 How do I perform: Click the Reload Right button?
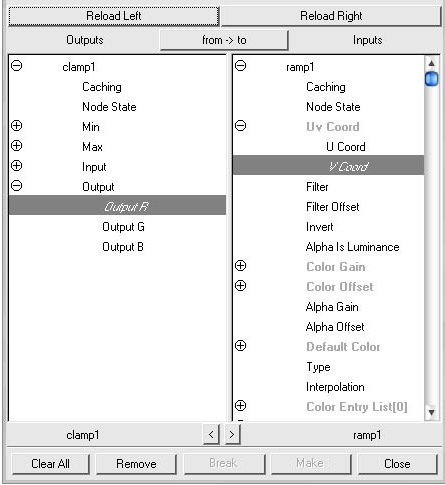coord(331,16)
